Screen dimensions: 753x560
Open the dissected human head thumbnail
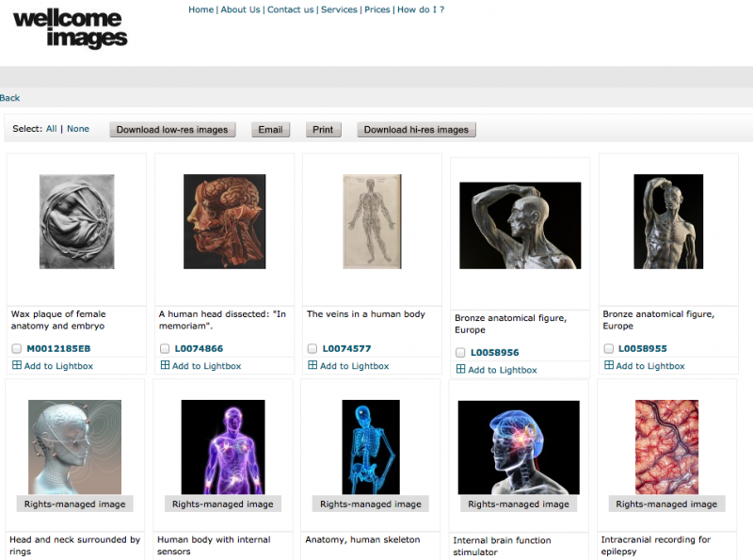point(224,221)
